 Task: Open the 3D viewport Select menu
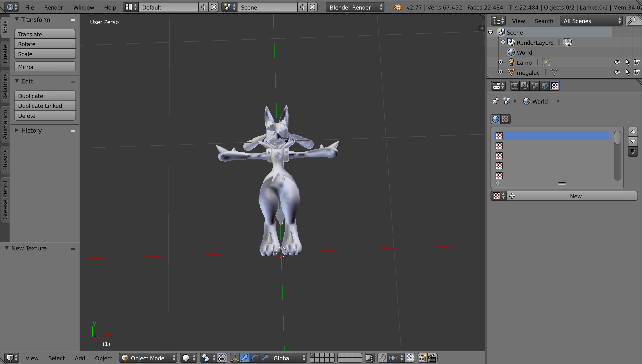click(x=56, y=358)
